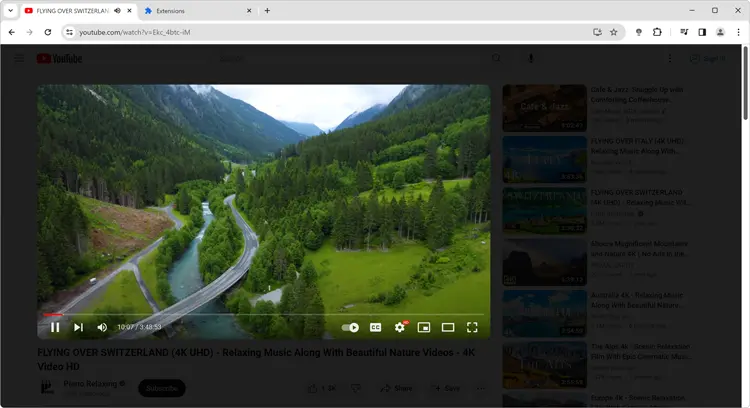Mute the YouTube tab via speaker icon
750x408 pixels.
tap(117, 11)
